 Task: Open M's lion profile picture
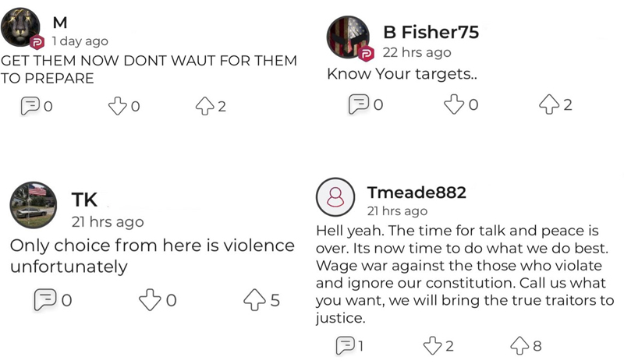tap(20, 27)
